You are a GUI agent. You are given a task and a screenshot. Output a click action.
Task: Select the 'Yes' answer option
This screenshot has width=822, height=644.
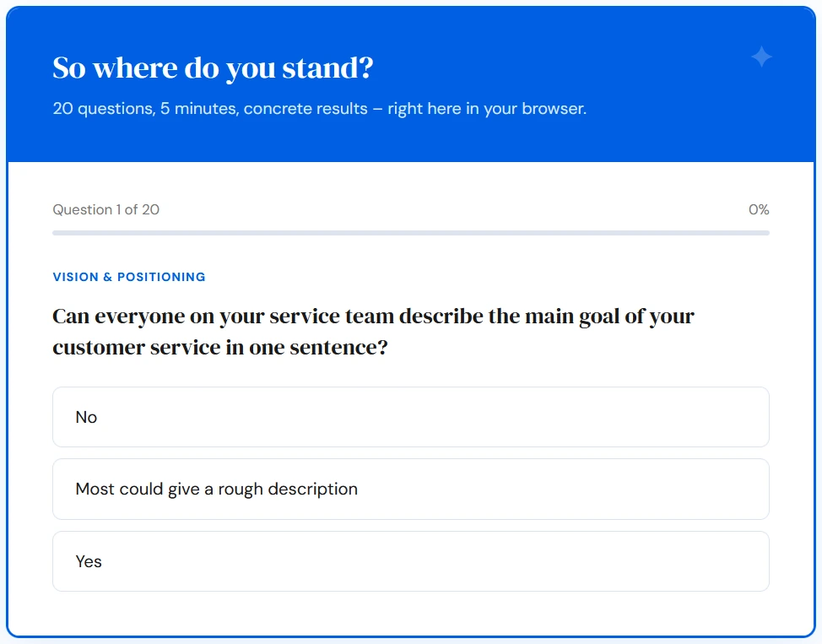[410, 561]
